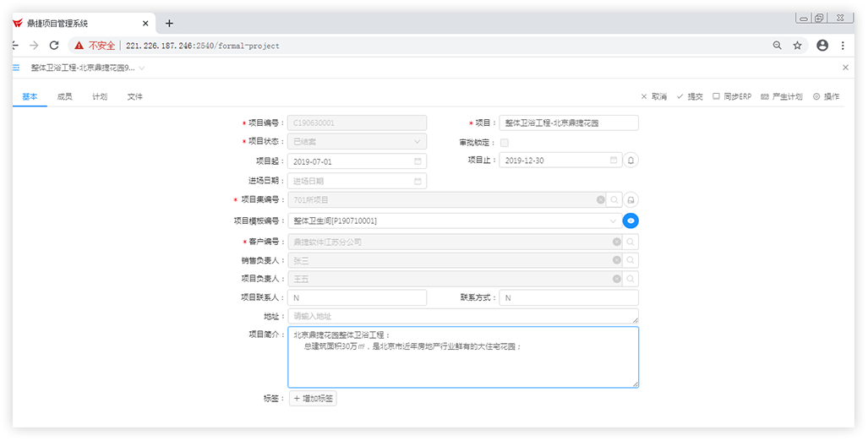Expand the 项目状态 dropdown
Screen dimensions: 868x441
(418, 142)
